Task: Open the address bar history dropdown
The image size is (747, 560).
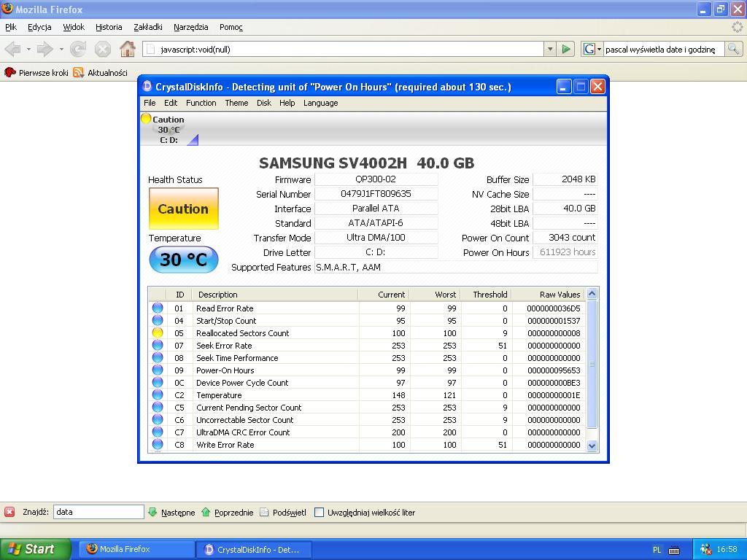Action: [550, 49]
